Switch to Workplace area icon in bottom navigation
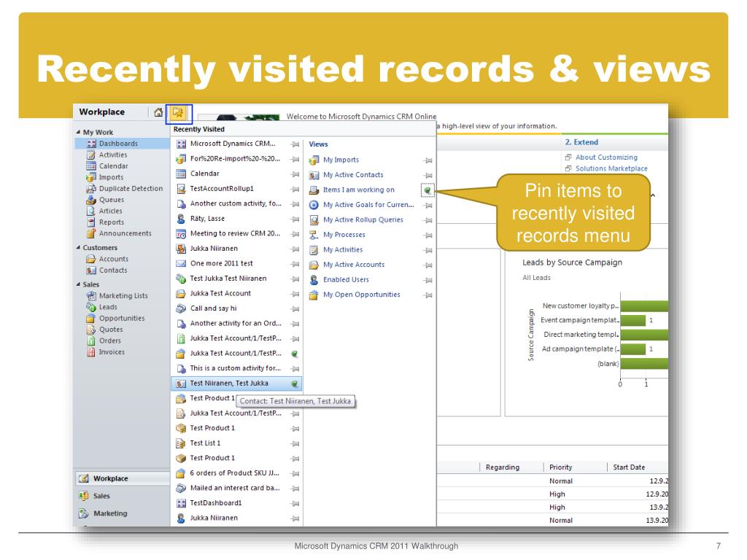This screenshot has height=560, width=747. tap(84, 478)
